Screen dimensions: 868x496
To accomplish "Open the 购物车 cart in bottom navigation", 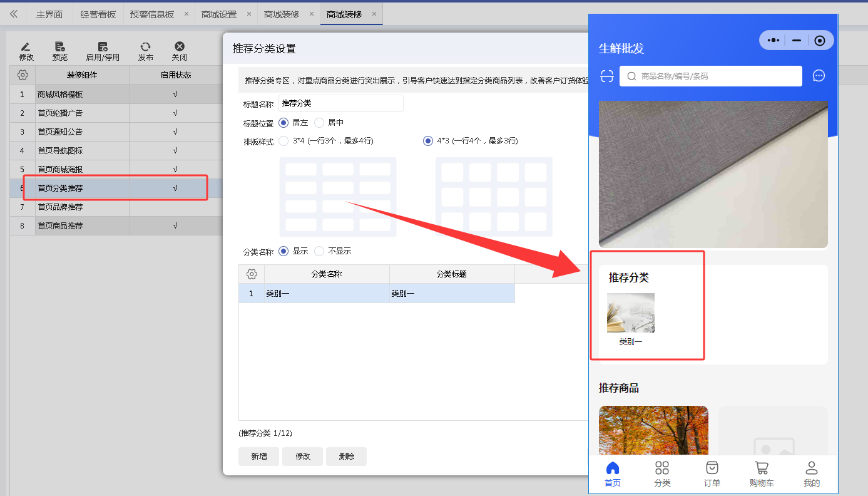I will (762, 474).
